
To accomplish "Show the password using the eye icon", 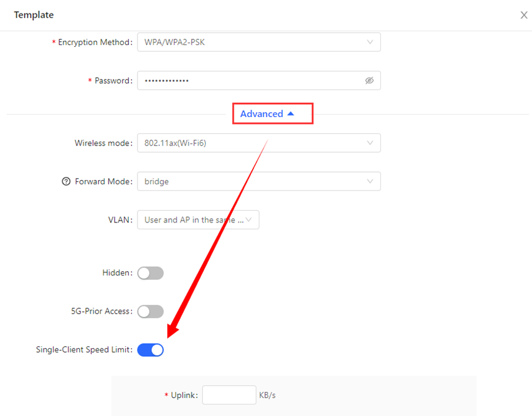I will coord(369,81).
